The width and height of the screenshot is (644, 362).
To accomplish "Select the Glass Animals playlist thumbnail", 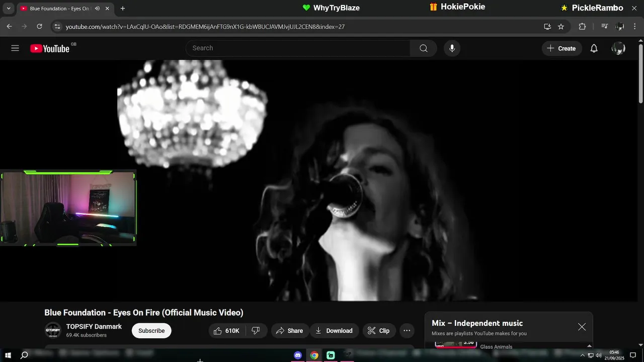I will click(x=456, y=344).
